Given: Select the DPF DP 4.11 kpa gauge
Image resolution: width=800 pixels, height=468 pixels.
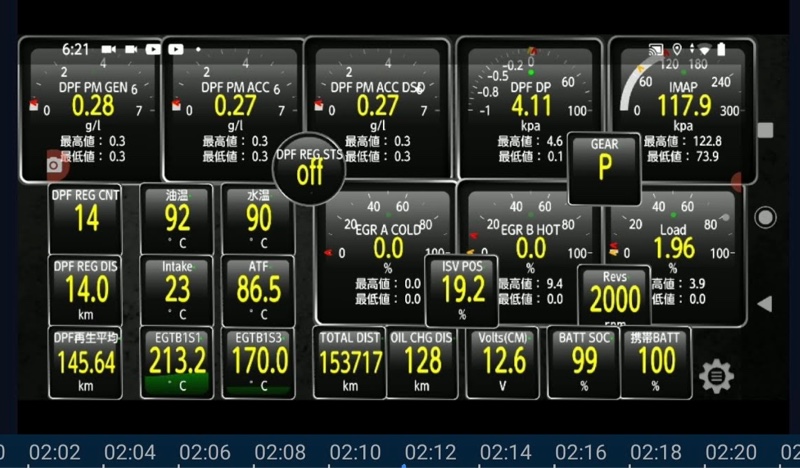Looking at the screenshot, I should click(529, 109).
